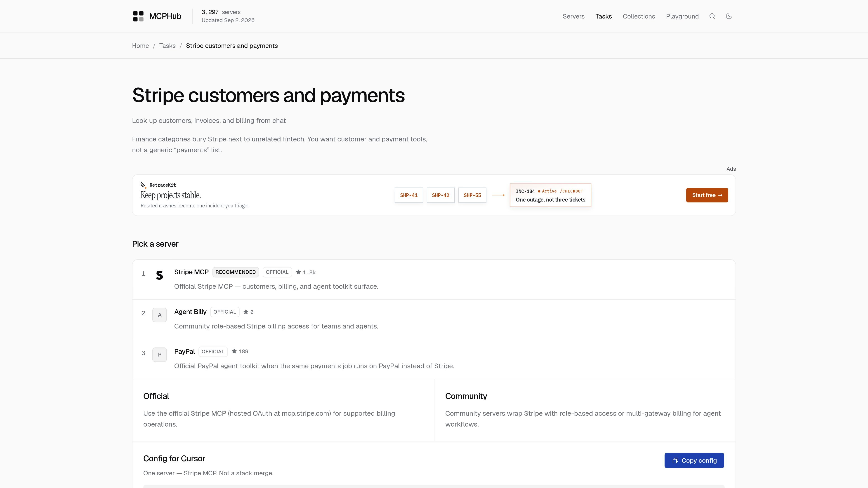Click the SHP-41 ticket chip
Viewport: 868px width, 488px height.
pos(409,195)
